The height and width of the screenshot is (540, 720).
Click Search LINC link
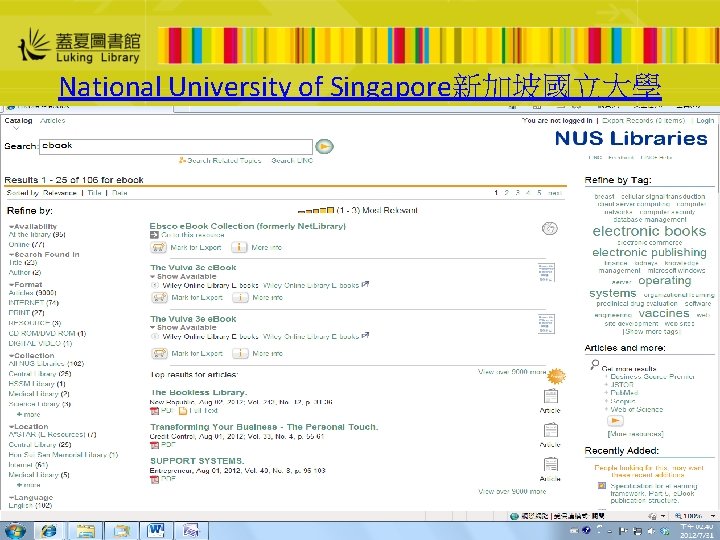(292, 160)
